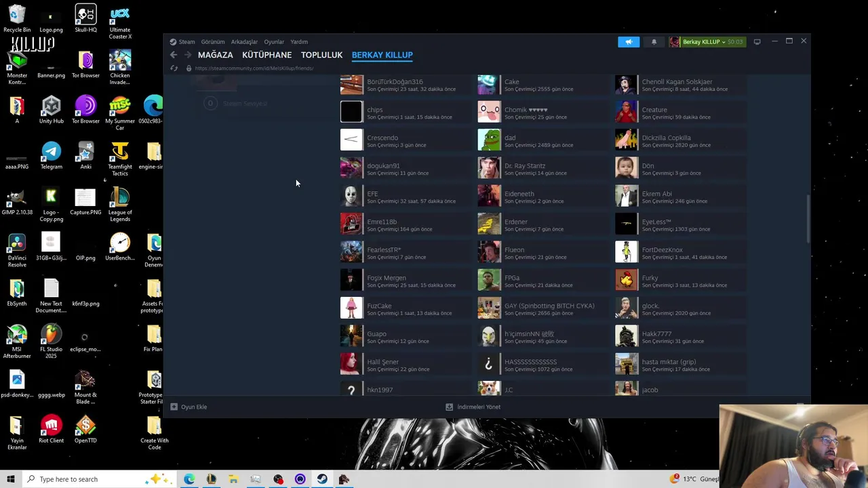Go to the MAĞAZA tab

[x=216, y=55]
